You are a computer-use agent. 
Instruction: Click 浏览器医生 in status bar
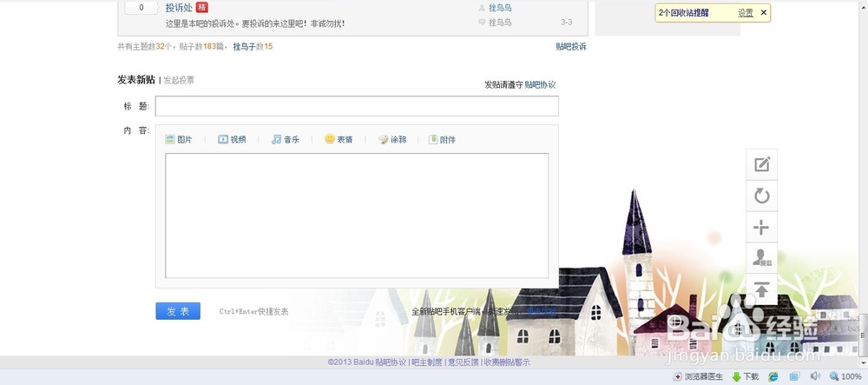[698, 376]
